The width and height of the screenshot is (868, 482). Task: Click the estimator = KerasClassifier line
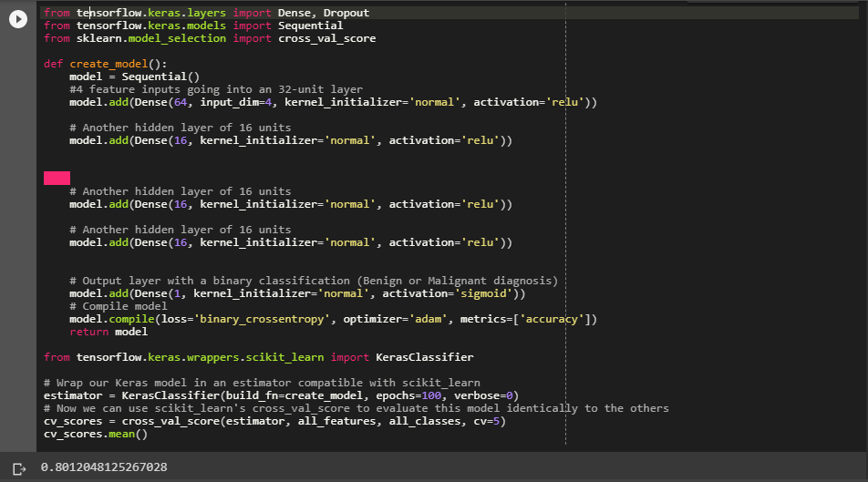click(281, 395)
